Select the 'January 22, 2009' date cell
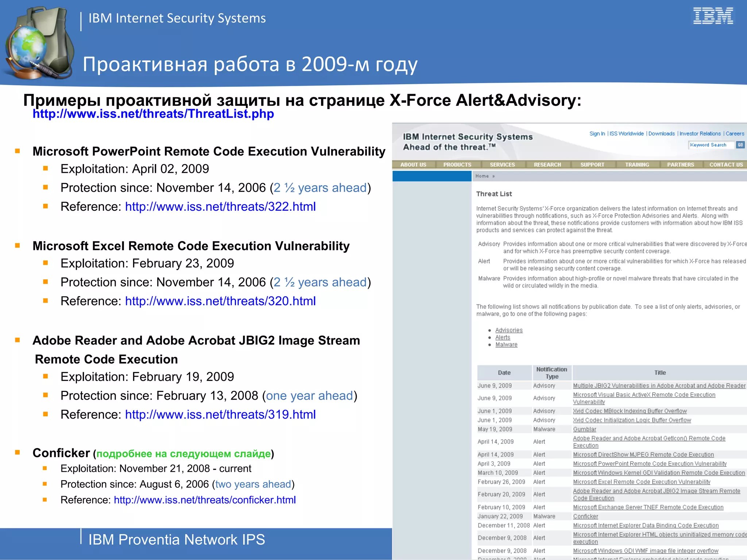 pos(500,517)
